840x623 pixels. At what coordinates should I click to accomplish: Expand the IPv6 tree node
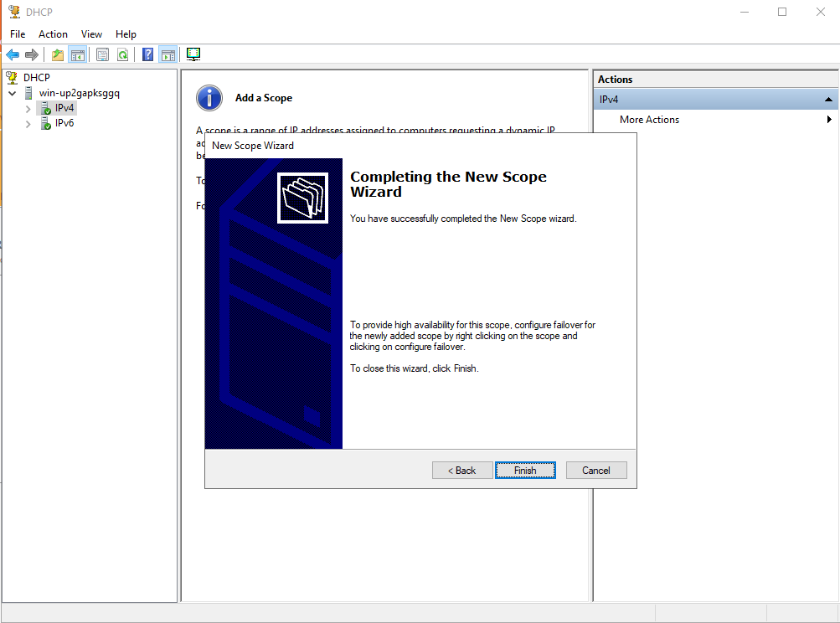28,124
